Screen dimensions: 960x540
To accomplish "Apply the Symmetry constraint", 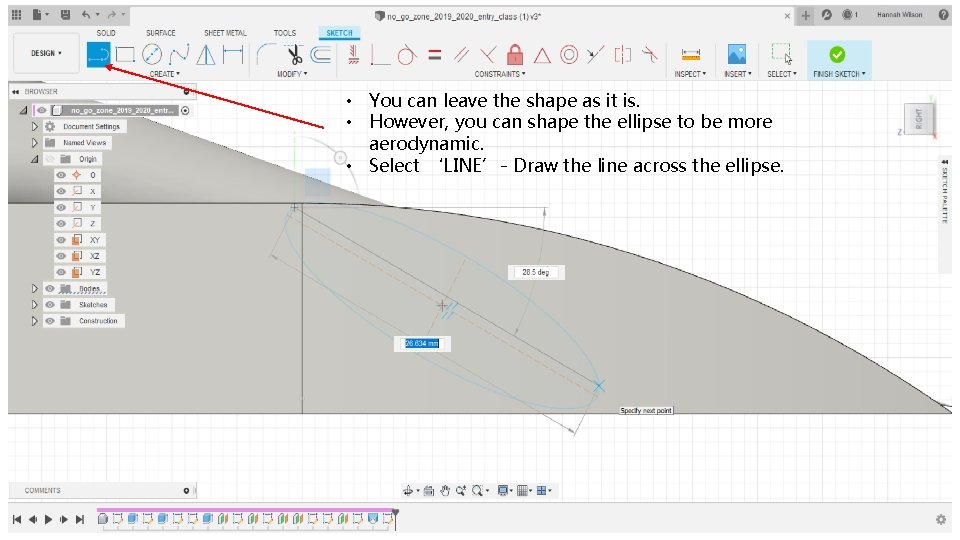I will pyautogui.click(x=623, y=55).
